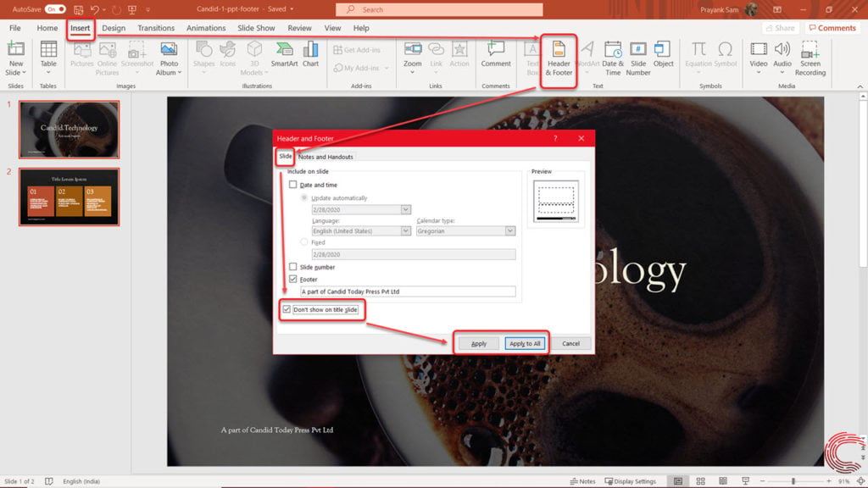Open the Animations tab

tap(205, 28)
